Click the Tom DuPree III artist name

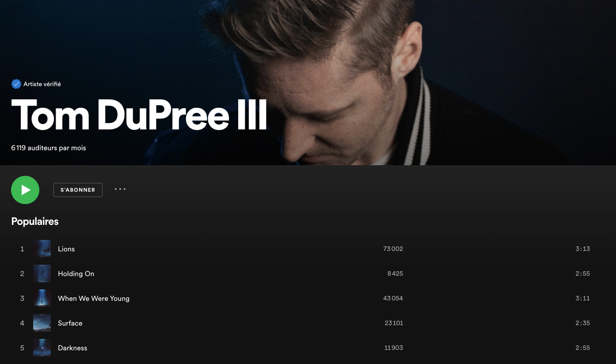point(139,115)
